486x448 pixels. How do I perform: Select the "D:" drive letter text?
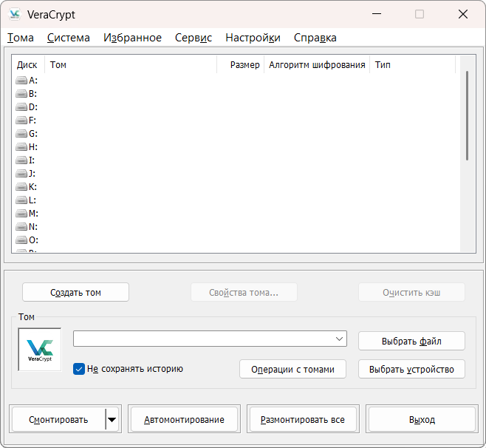[33, 107]
